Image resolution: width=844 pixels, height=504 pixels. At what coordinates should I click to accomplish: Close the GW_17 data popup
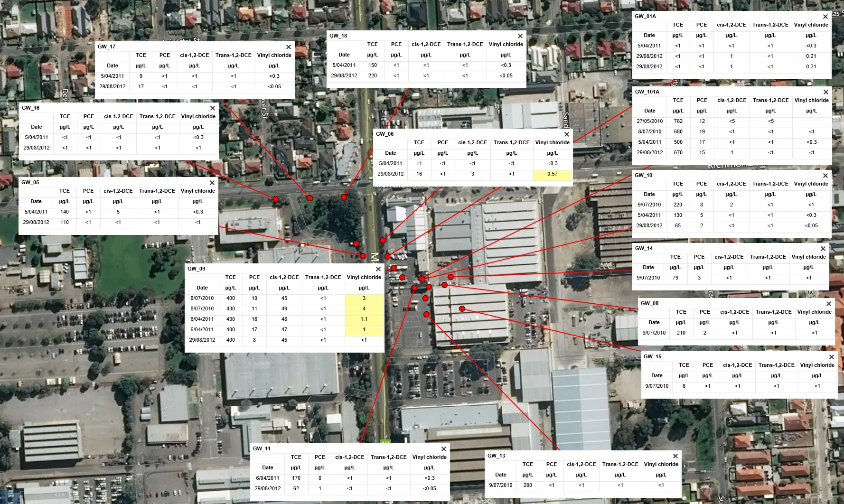(289, 47)
